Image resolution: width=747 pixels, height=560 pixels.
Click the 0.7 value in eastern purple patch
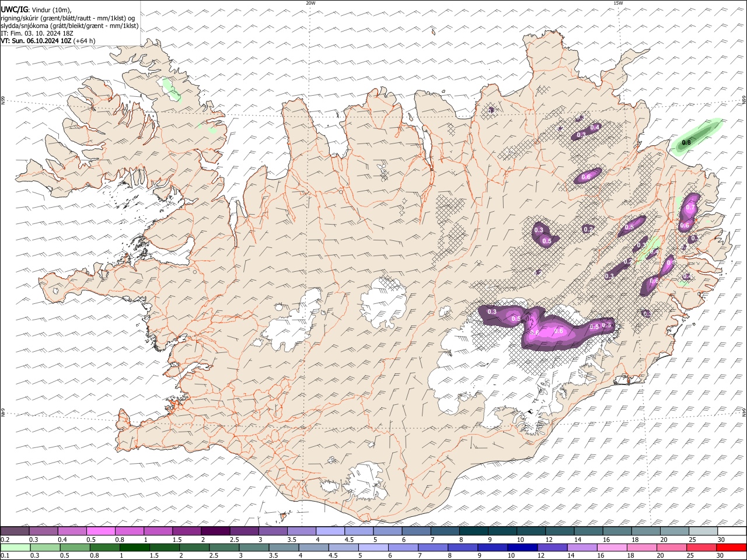(x=691, y=208)
